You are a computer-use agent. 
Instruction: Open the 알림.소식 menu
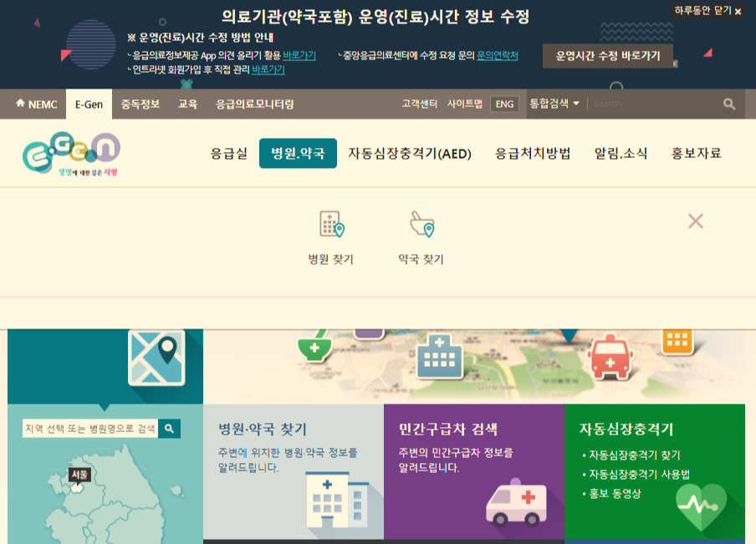coord(621,154)
